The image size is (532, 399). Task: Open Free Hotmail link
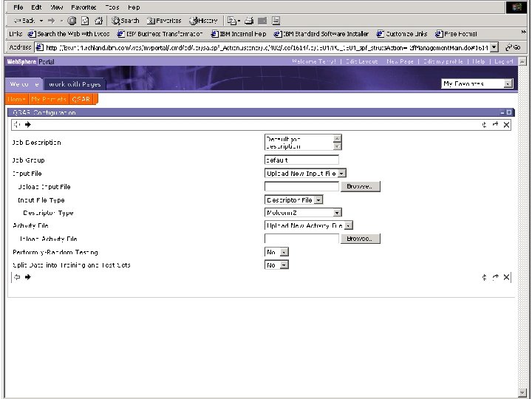[456, 33]
